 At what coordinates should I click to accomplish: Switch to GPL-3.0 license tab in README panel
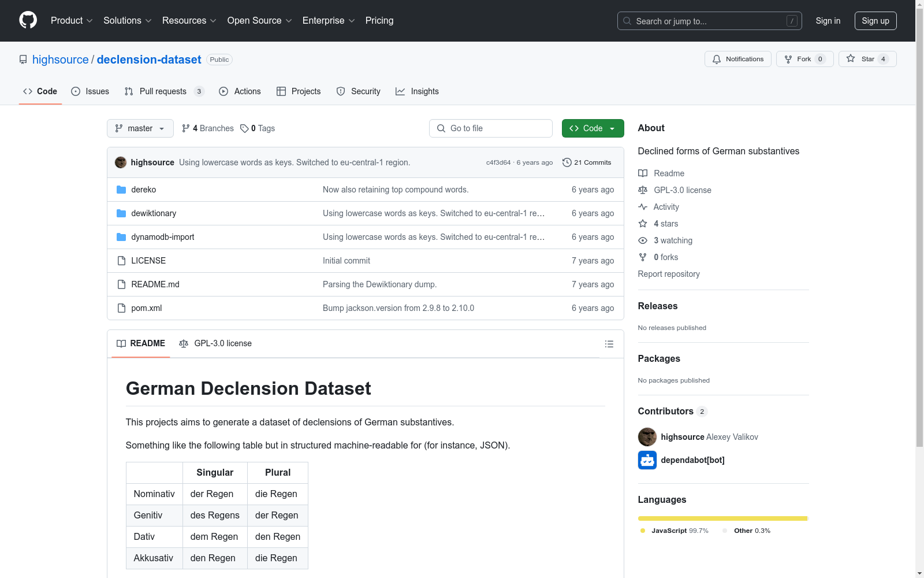(x=215, y=343)
